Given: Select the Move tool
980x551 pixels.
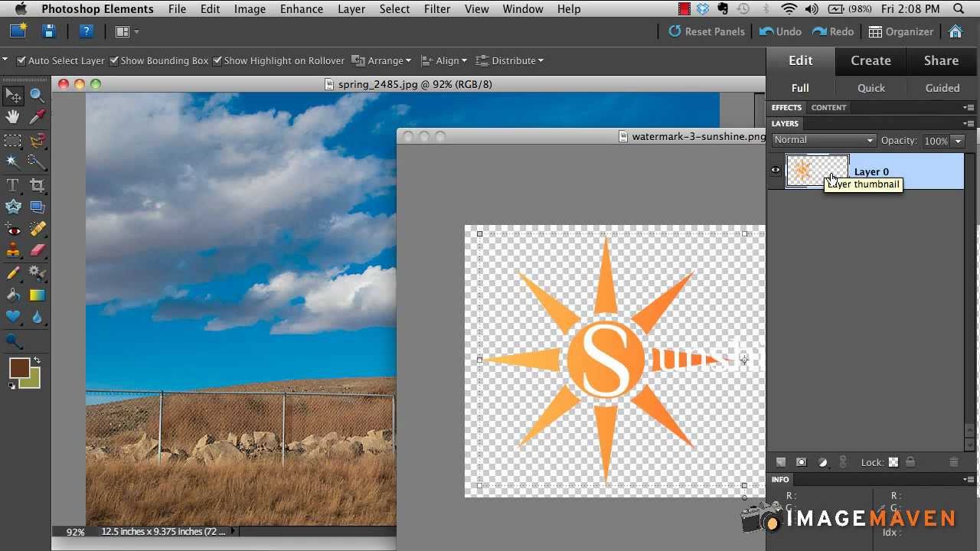Looking at the screenshot, I should pos(13,96).
